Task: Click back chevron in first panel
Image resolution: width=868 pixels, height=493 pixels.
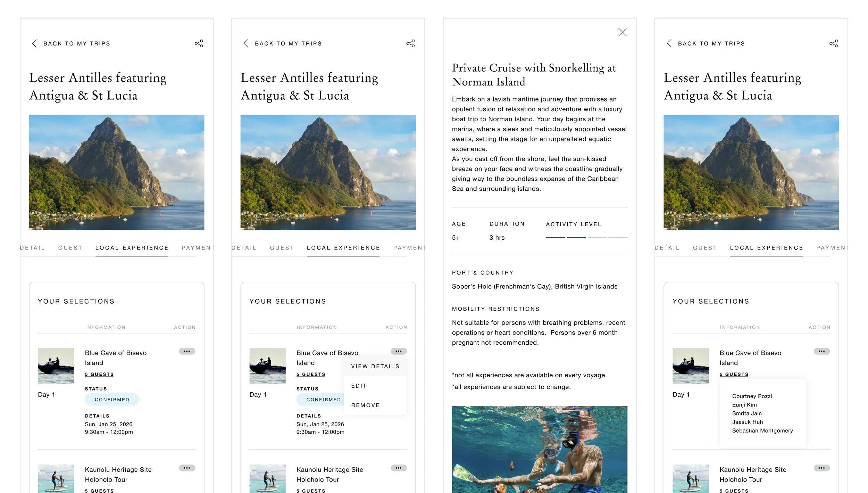Action: click(34, 43)
